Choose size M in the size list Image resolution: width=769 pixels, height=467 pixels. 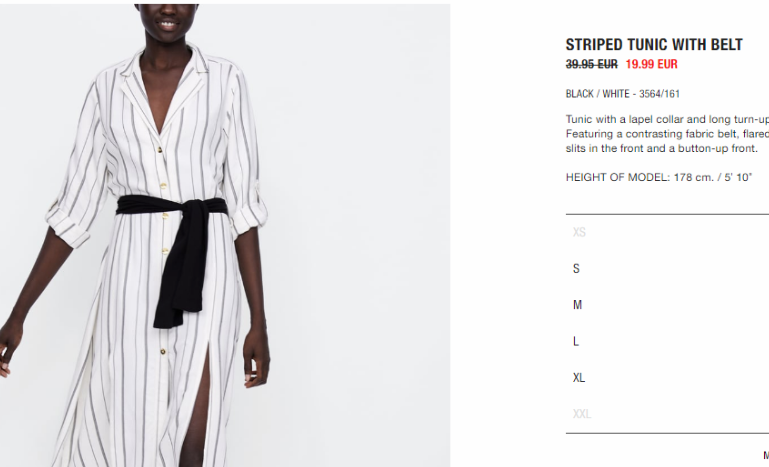[x=667, y=305]
